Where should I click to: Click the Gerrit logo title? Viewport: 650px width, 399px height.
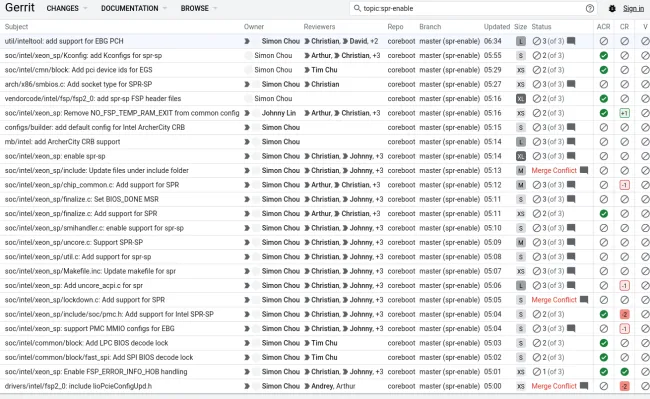pos(20,7)
